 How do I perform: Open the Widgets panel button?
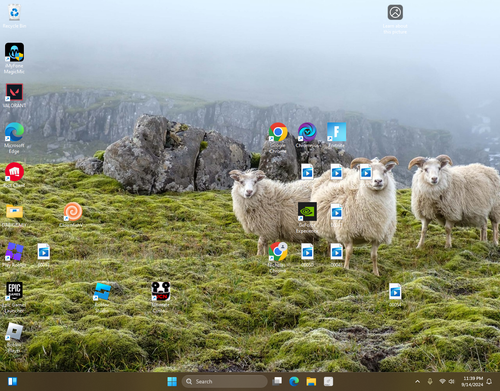[x=13, y=381]
